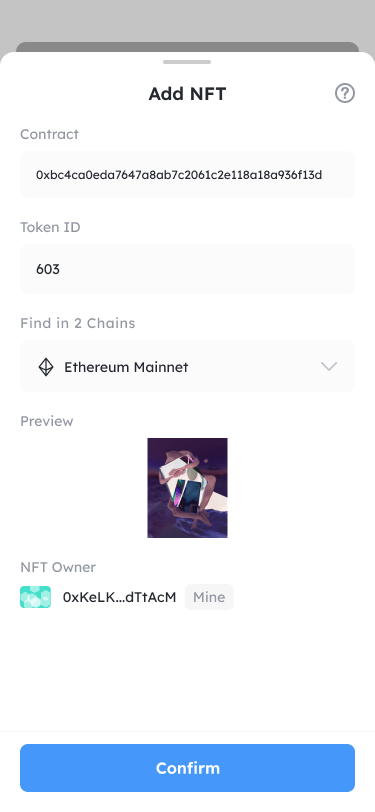Click the NFT owner avatar icon
This screenshot has height=812, width=375.
tap(36, 597)
